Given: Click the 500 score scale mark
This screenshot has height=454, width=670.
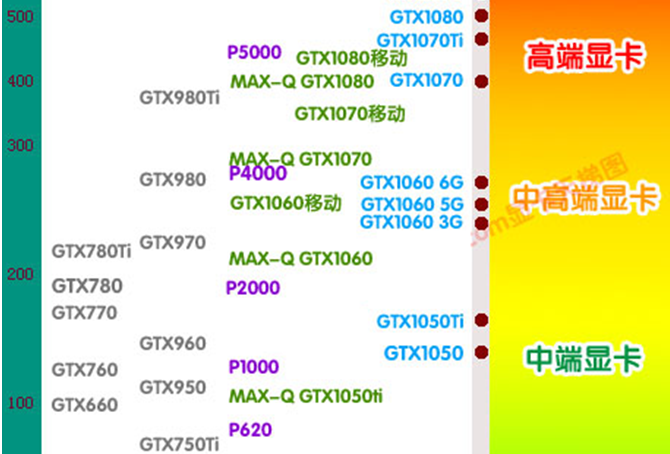Looking at the screenshot, I should coord(20,18).
